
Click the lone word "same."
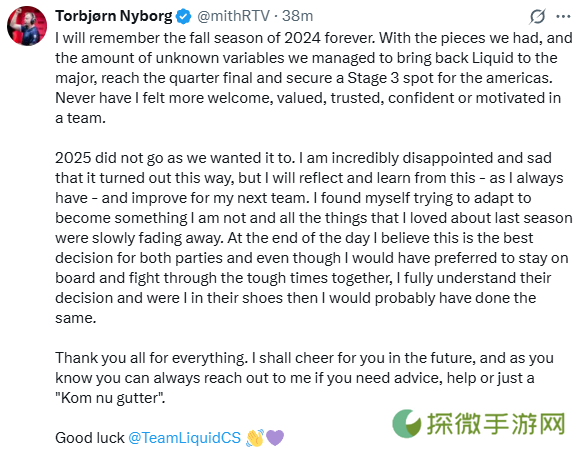coord(76,318)
